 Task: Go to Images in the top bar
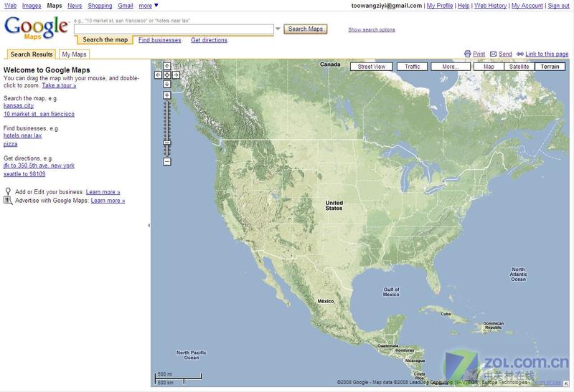pyautogui.click(x=32, y=6)
